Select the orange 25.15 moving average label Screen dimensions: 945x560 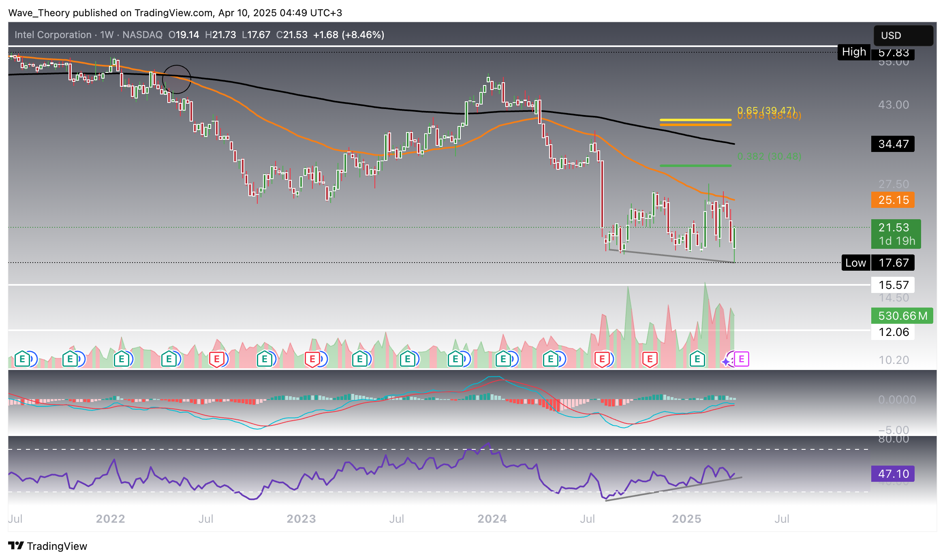(893, 200)
